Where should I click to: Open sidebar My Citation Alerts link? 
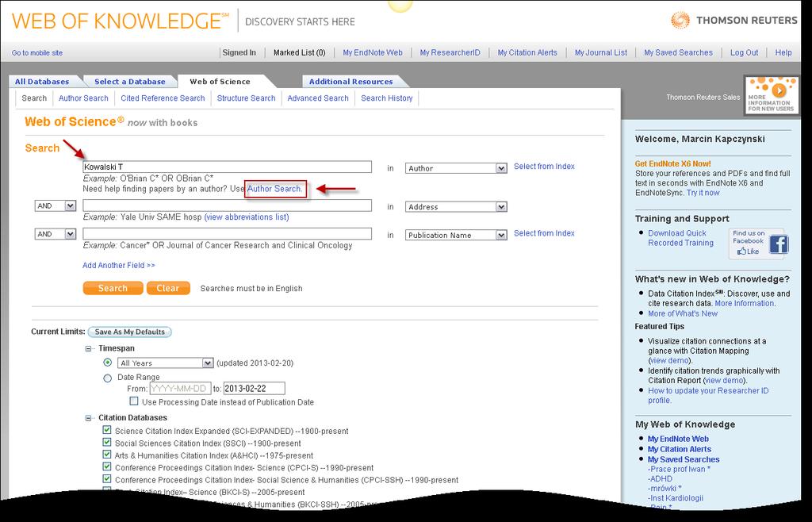tap(680, 449)
